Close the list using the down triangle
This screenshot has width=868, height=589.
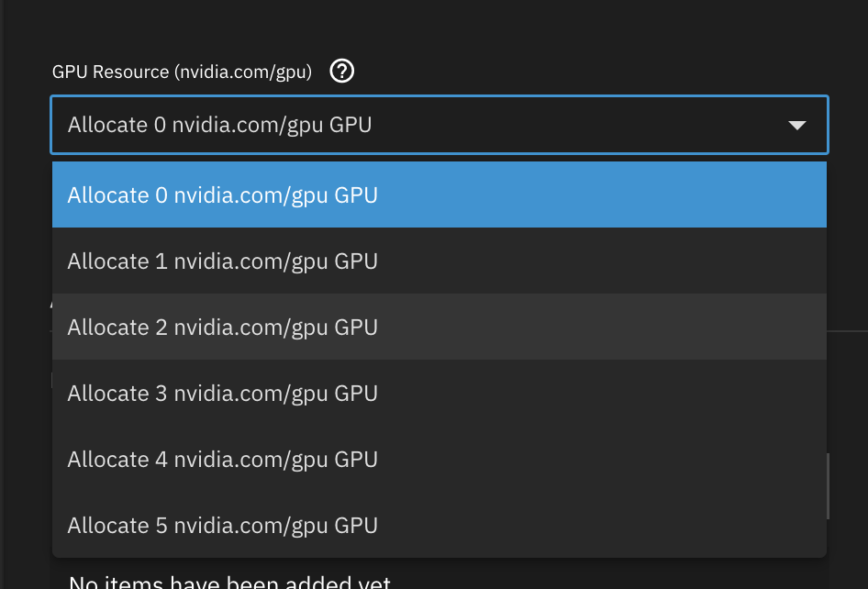tap(796, 125)
